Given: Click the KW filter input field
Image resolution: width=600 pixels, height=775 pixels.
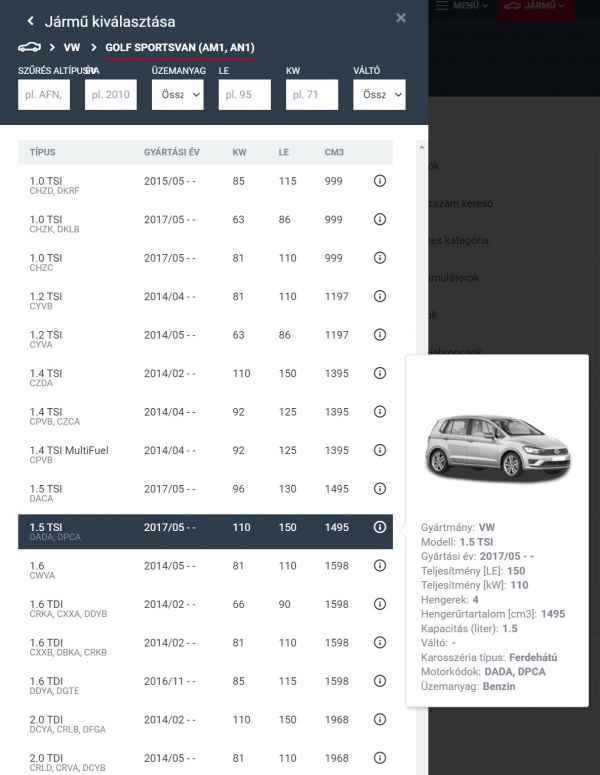Looking at the screenshot, I should coord(311,94).
